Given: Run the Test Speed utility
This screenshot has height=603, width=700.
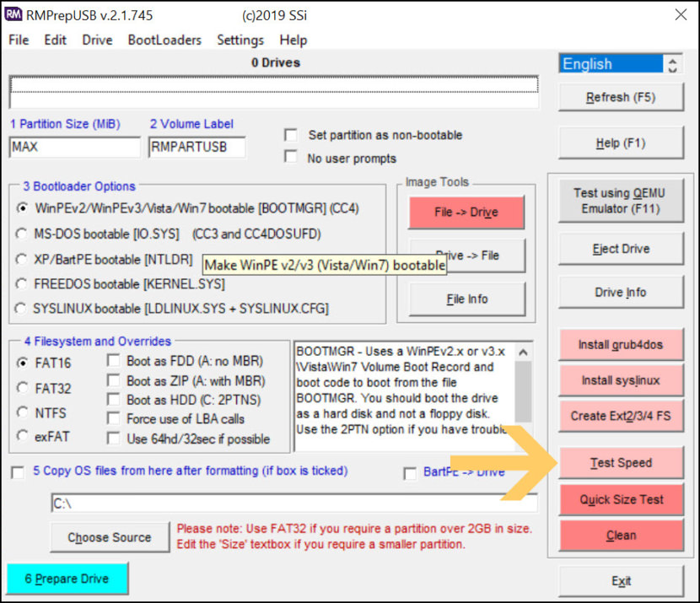Looking at the screenshot, I should (621, 462).
